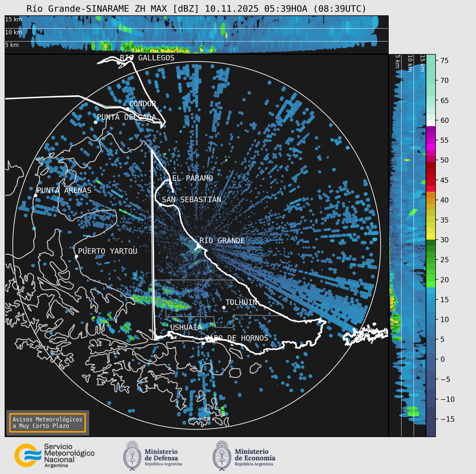Screen dimensions: 476x474
Task: Click the Río Gallegos label
Action: (x=147, y=58)
